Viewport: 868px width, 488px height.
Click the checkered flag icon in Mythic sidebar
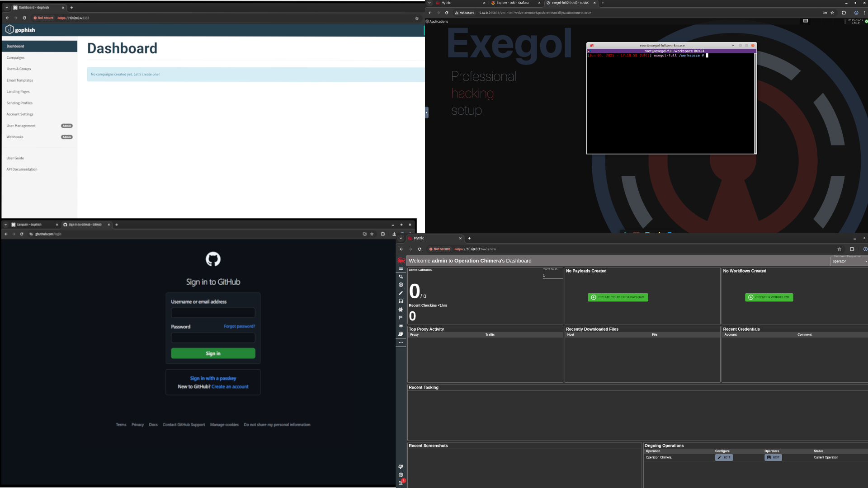401,318
